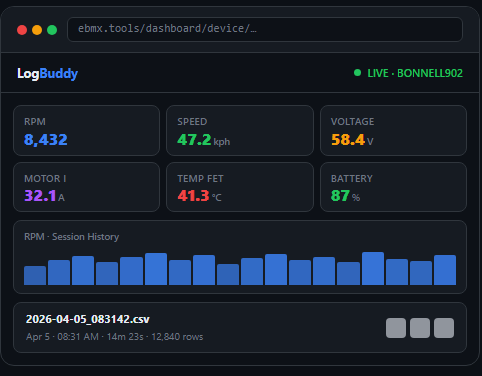Click the LogBuddy logo
This screenshot has height=376, width=482.
click(47, 73)
